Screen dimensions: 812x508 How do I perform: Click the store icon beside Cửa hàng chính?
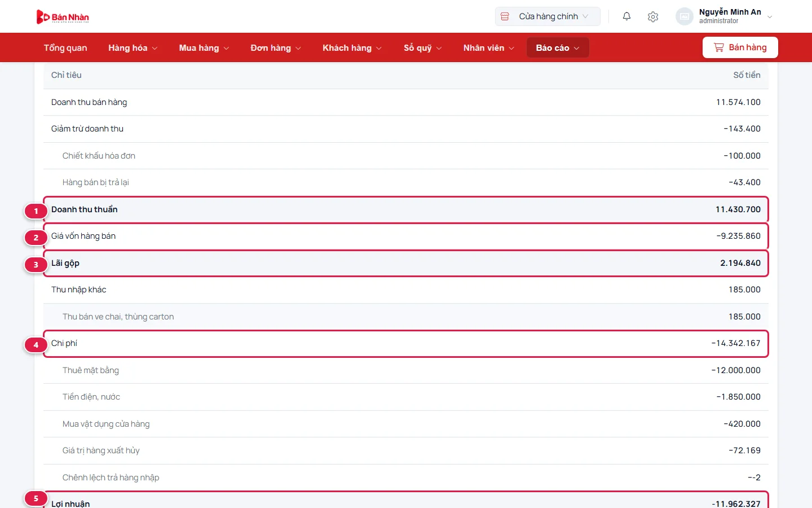(x=505, y=16)
